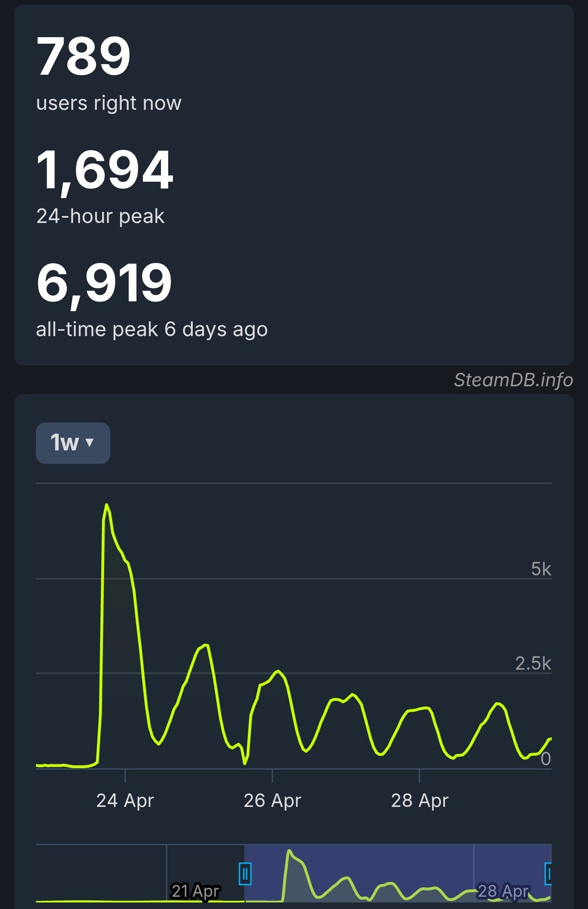Screen dimensions: 588x909
Task: Click the left navigator range handle
Action: [x=245, y=873]
